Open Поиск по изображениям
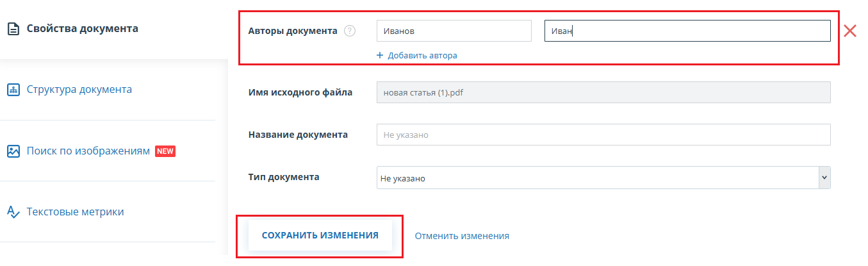The width and height of the screenshot is (868, 266). [x=88, y=151]
